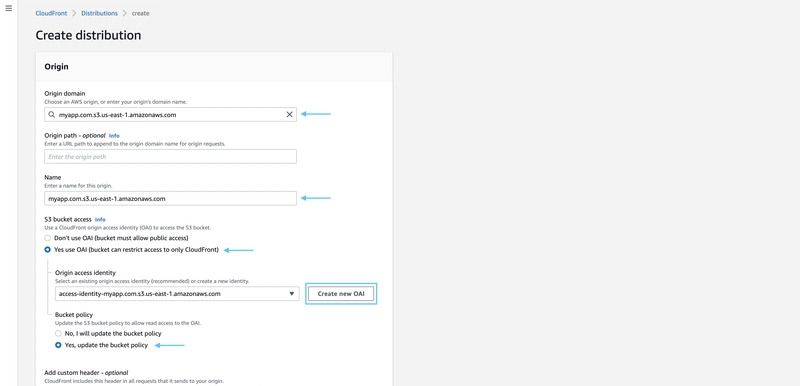800x386 pixels.
Task: Select Yes use OAI radio option
Action: (47, 250)
